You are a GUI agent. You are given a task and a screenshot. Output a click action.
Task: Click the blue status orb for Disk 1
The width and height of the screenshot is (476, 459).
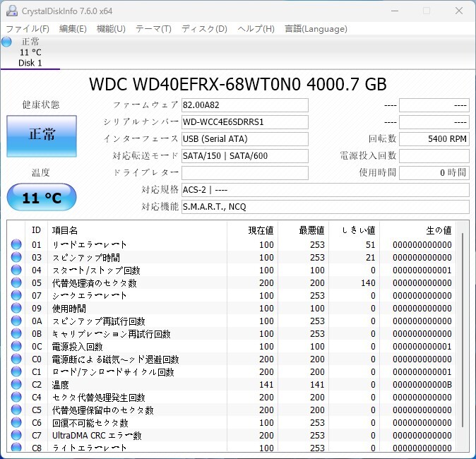point(6,42)
